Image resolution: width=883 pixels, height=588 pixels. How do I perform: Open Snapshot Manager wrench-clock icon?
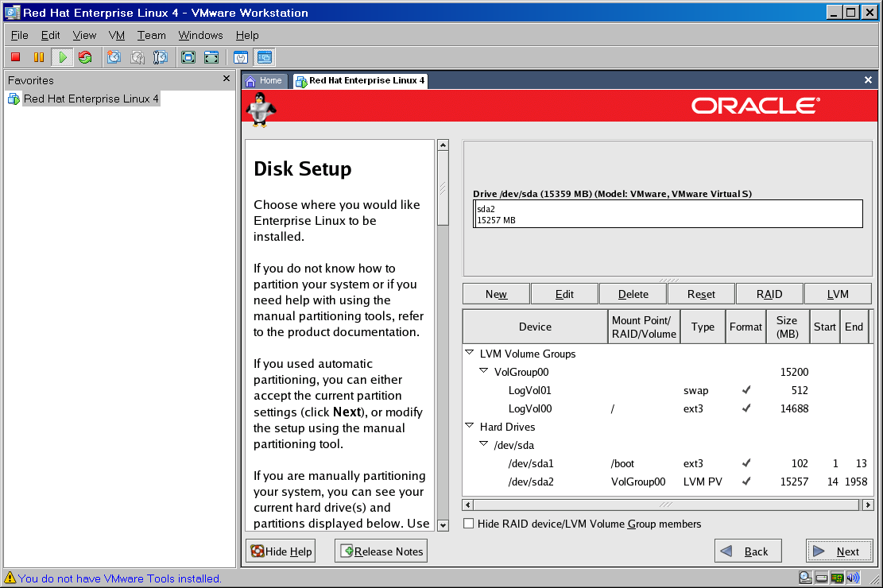161,57
